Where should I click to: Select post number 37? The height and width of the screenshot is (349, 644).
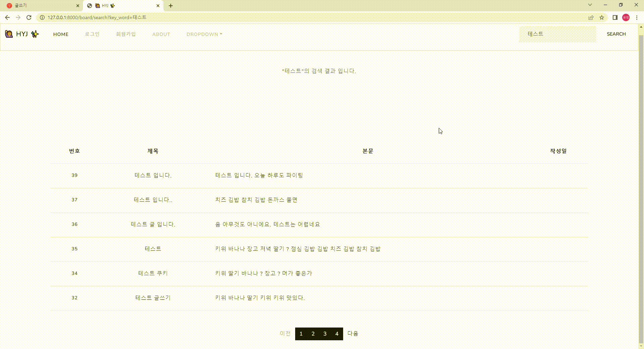(74, 200)
